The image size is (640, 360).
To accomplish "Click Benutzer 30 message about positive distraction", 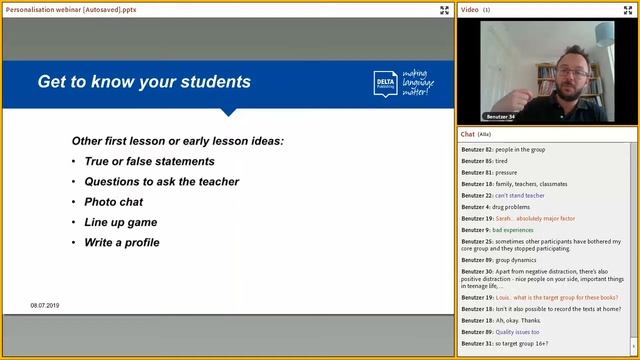I will [542, 279].
